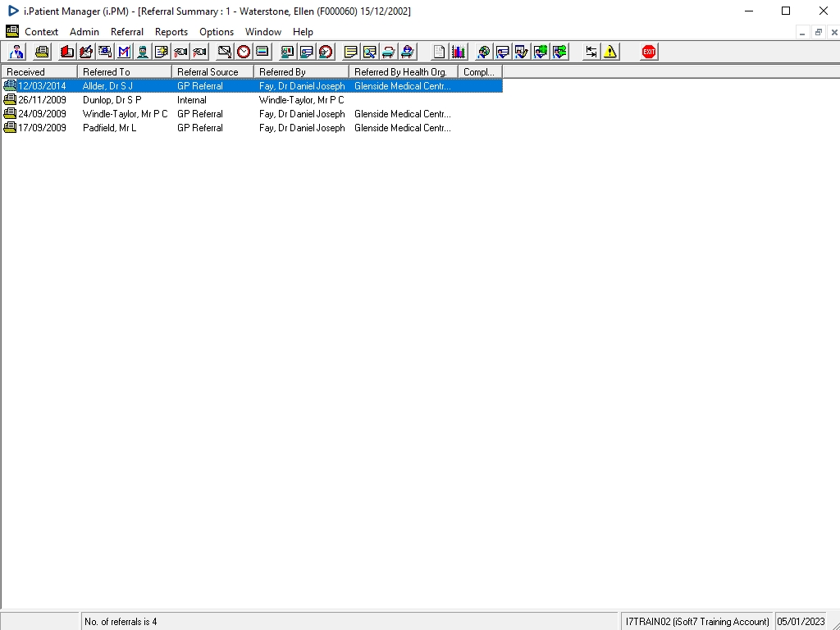
Task: Select the referral received 17/09/2009
Action: pos(253,128)
